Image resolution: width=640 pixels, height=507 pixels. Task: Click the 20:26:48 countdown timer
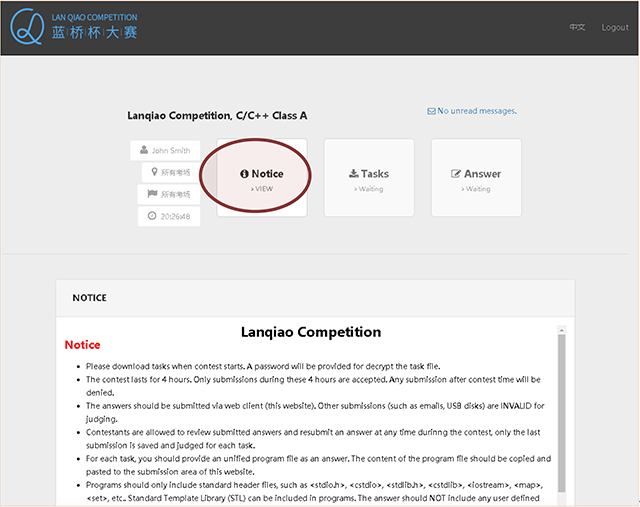point(175,216)
